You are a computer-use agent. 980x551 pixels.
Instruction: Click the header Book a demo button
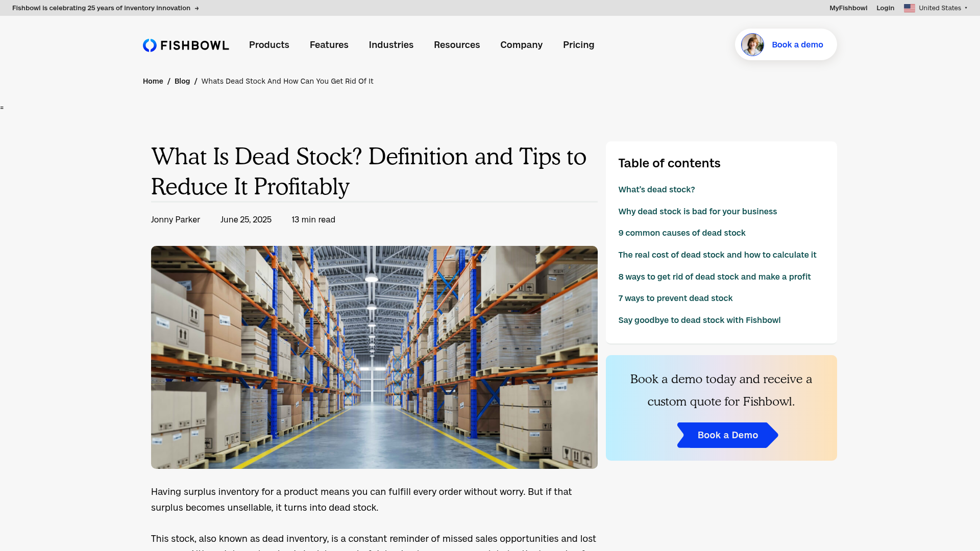786,45
